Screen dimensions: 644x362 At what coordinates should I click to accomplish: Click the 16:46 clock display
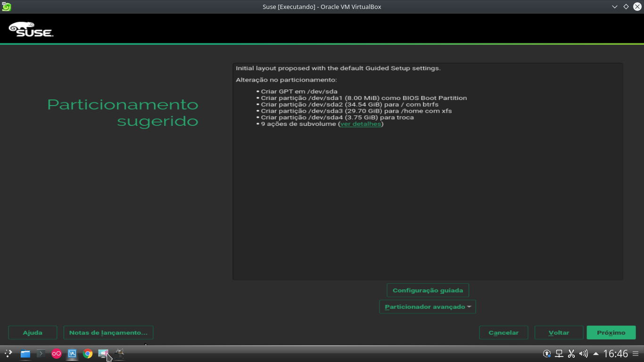(616, 353)
